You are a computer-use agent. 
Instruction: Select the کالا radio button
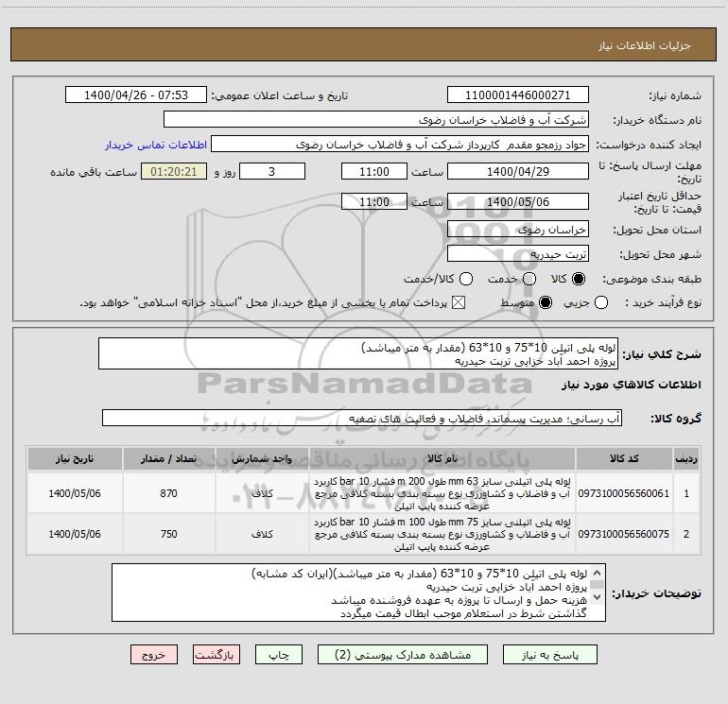pyautogui.click(x=579, y=279)
